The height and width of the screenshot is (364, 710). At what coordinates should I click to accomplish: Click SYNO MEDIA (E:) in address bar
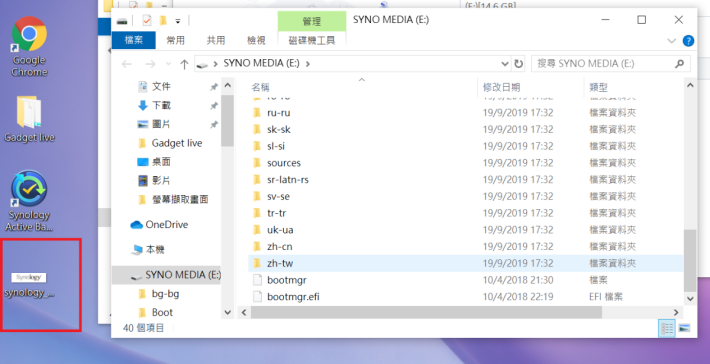pyautogui.click(x=261, y=63)
